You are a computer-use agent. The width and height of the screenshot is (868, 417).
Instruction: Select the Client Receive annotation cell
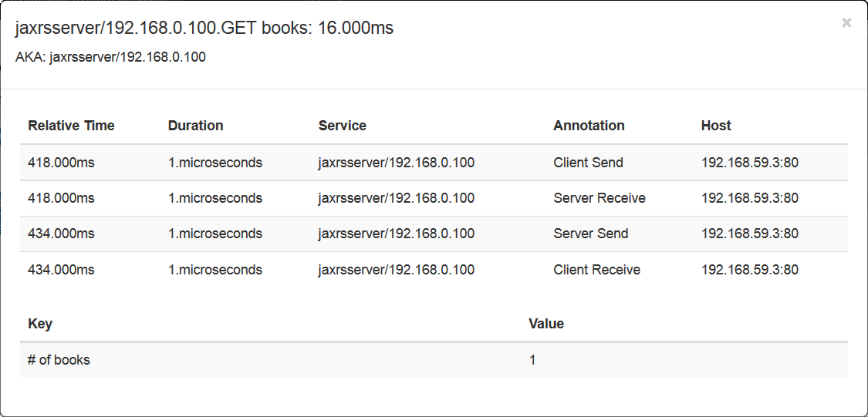coord(596,270)
